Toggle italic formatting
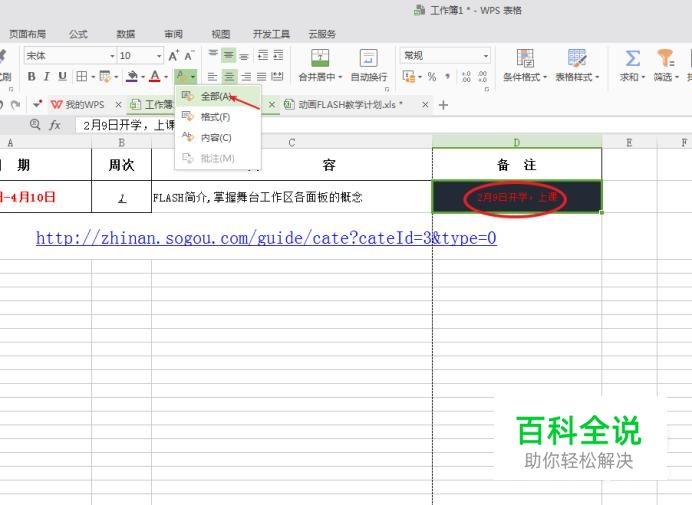Image resolution: width=692 pixels, height=505 pixels. pos(46,76)
